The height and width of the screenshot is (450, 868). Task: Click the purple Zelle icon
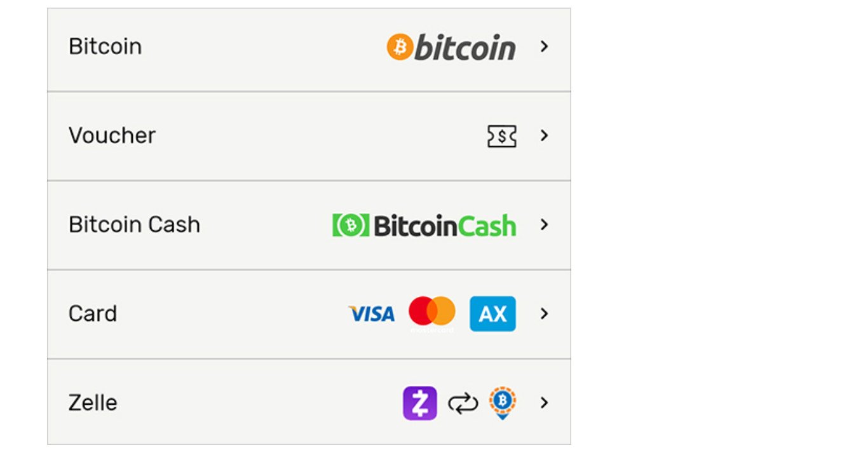pyautogui.click(x=419, y=403)
